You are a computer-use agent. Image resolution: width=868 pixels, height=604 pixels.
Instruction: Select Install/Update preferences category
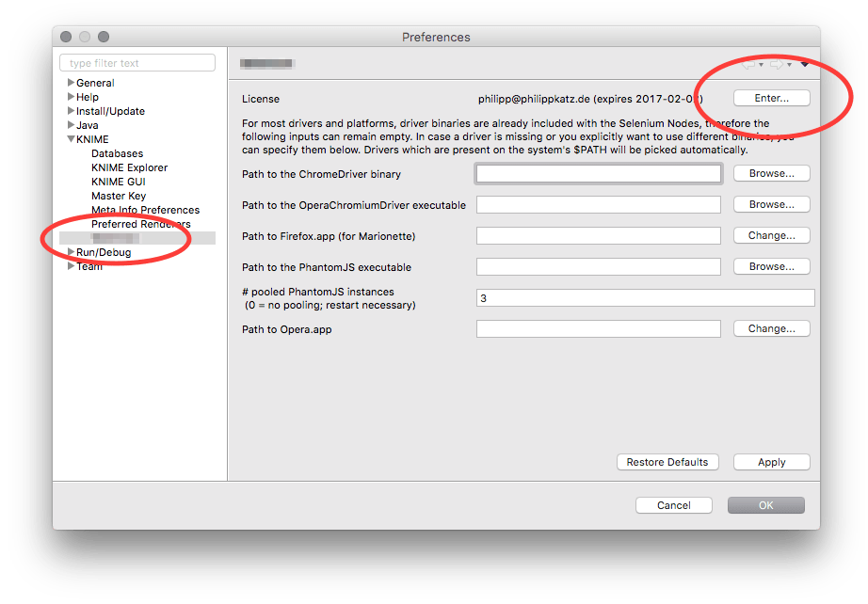point(111,111)
